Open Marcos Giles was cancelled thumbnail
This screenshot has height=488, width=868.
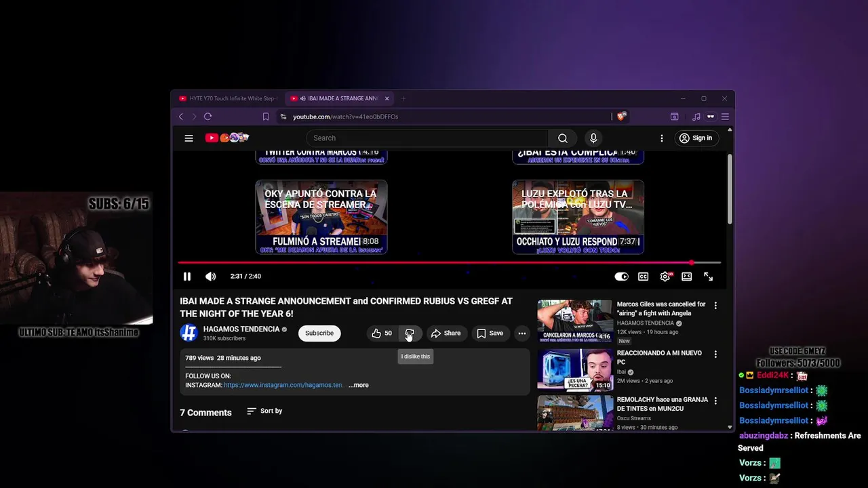(575, 321)
